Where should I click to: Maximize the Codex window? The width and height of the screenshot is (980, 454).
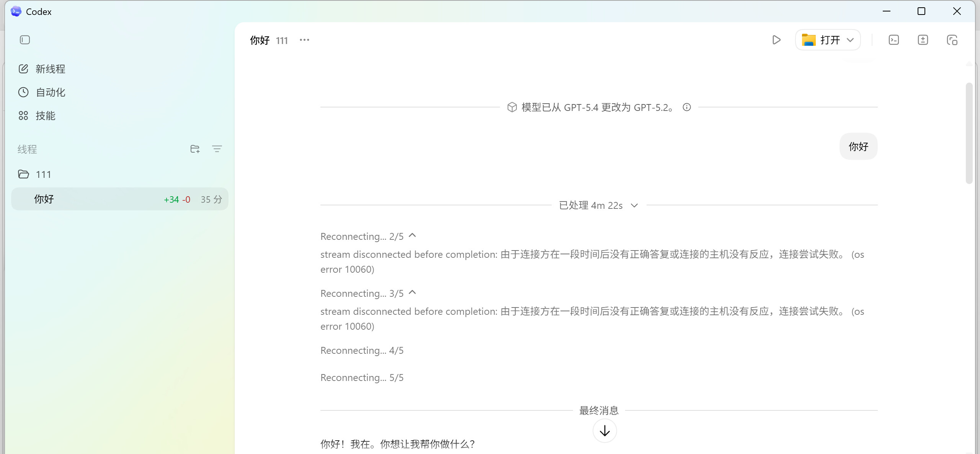point(921,11)
